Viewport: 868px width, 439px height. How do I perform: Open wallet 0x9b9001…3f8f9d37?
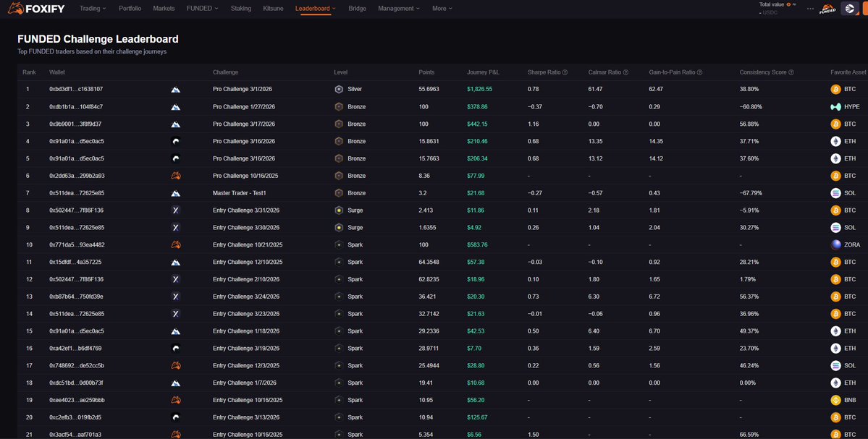(75, 124)
